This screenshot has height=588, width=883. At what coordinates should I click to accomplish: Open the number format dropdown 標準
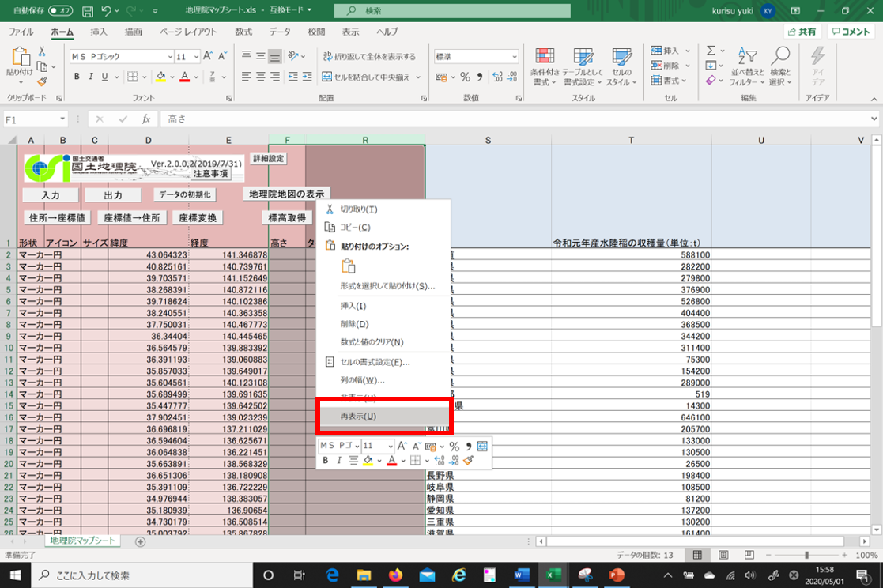514,57
